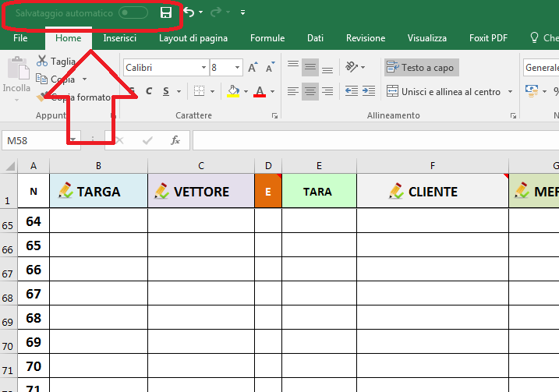Select the green TARA header cell
This screenshot has width=559, height=392.
point(319,191)
